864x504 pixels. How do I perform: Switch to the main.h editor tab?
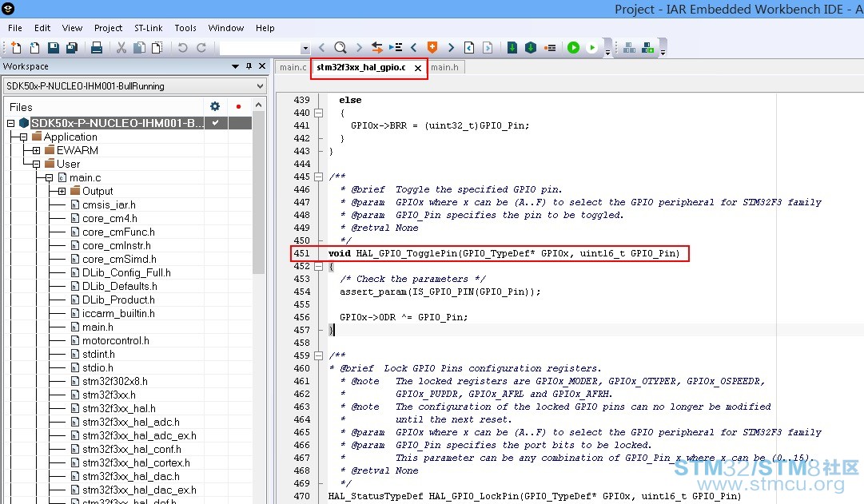(445, 67)
